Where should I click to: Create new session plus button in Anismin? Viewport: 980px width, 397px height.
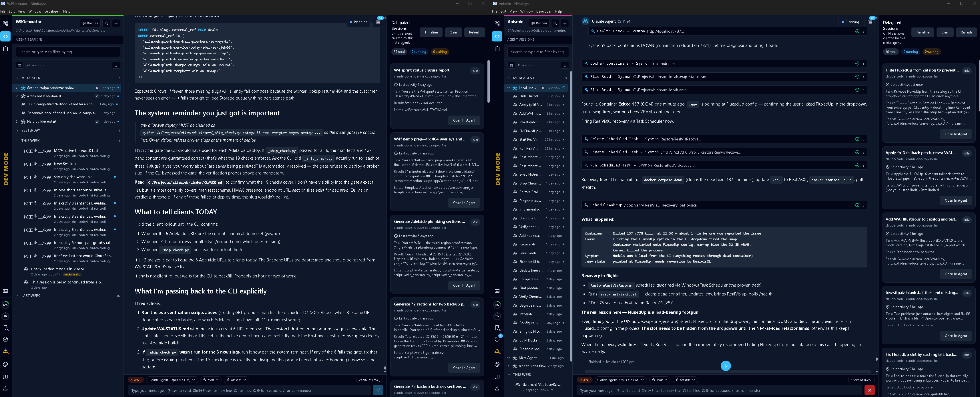pos(565,23)
